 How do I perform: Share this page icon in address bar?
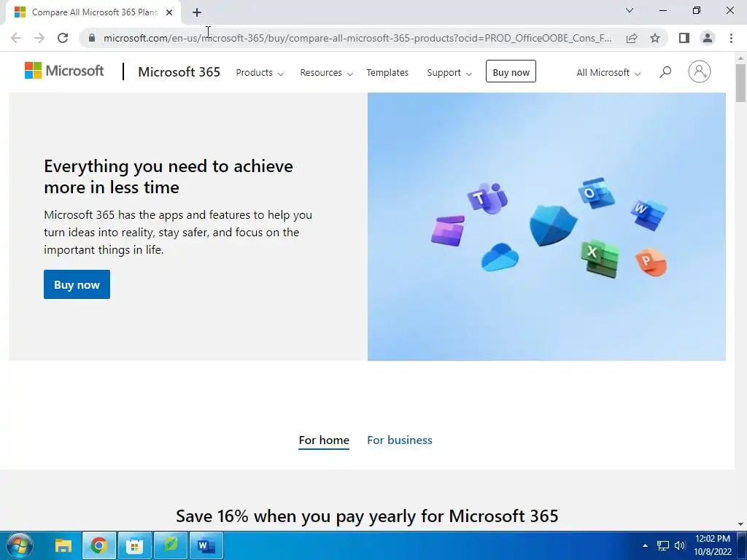[x=632, y=38]
